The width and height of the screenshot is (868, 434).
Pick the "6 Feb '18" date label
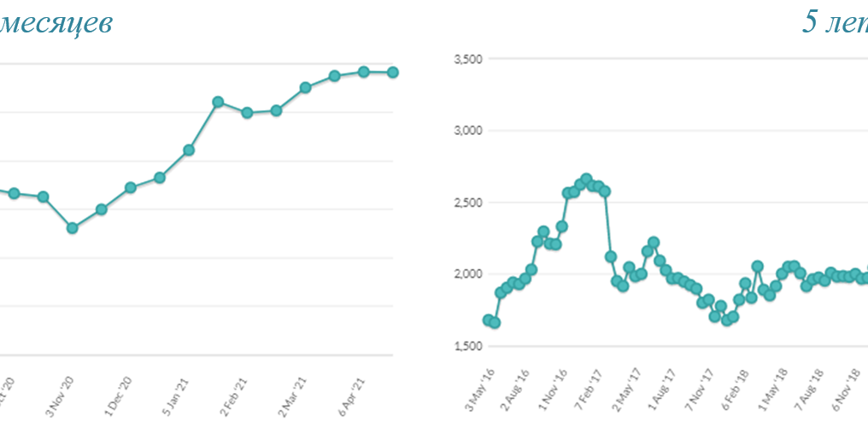click(737, 391)
